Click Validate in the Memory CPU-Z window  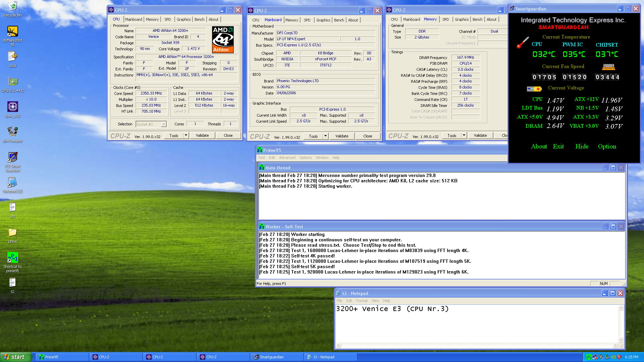480,135
